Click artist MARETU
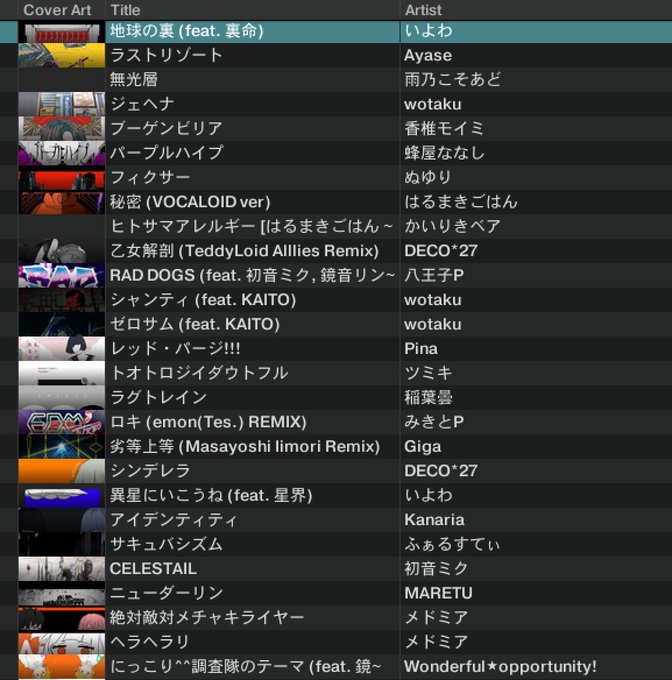 coord(438,593)
